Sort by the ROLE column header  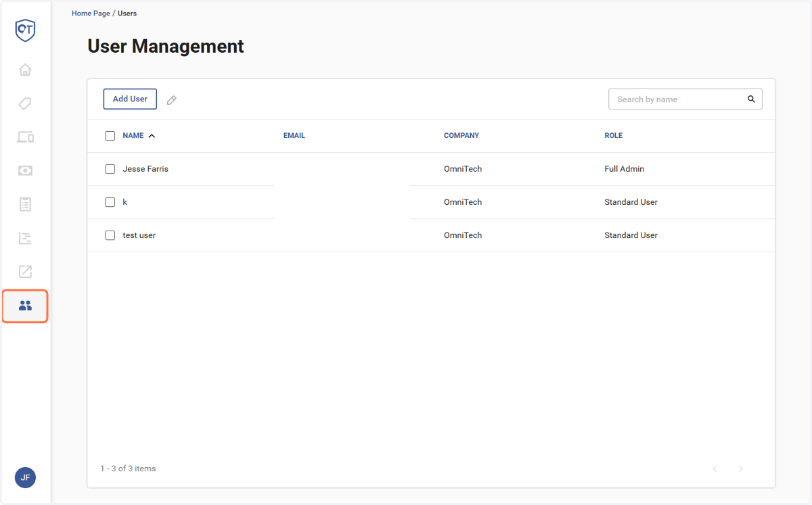click(614, 136)
